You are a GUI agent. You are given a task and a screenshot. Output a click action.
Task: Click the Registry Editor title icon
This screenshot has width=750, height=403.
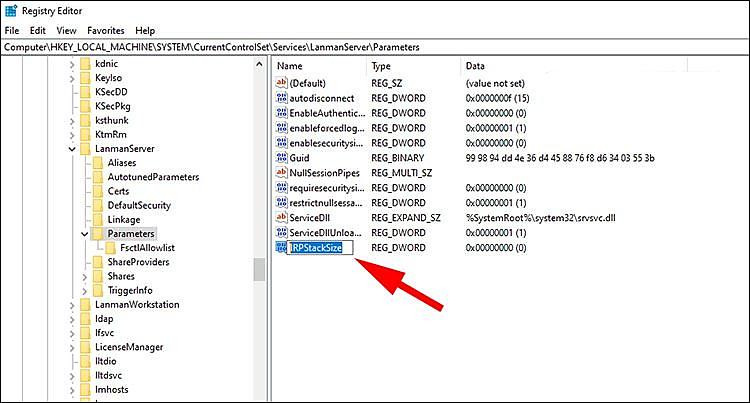click(x=11, y=11)
